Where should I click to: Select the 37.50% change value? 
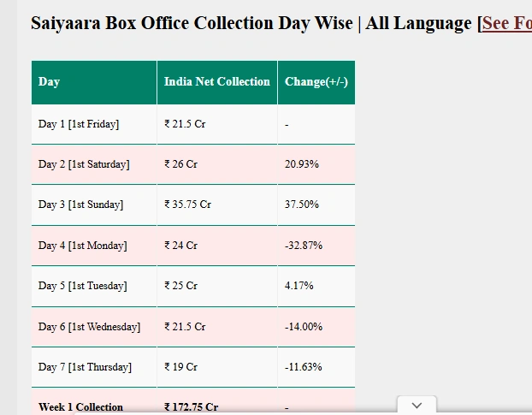[301, 205]
